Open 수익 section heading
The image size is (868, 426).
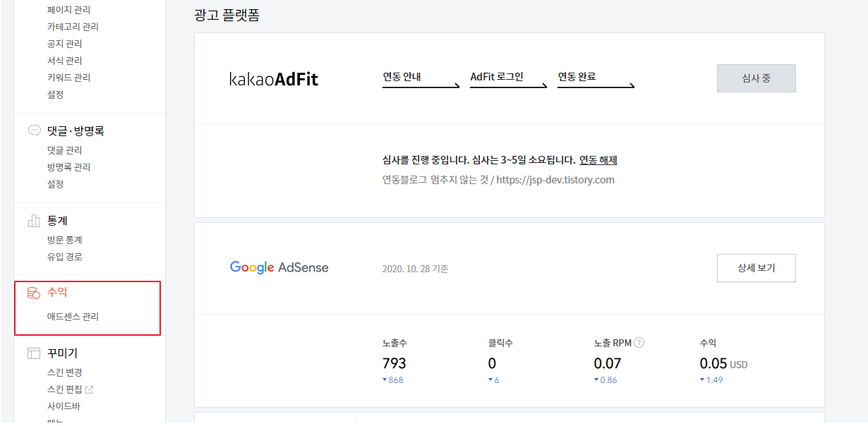pos(57,293)
